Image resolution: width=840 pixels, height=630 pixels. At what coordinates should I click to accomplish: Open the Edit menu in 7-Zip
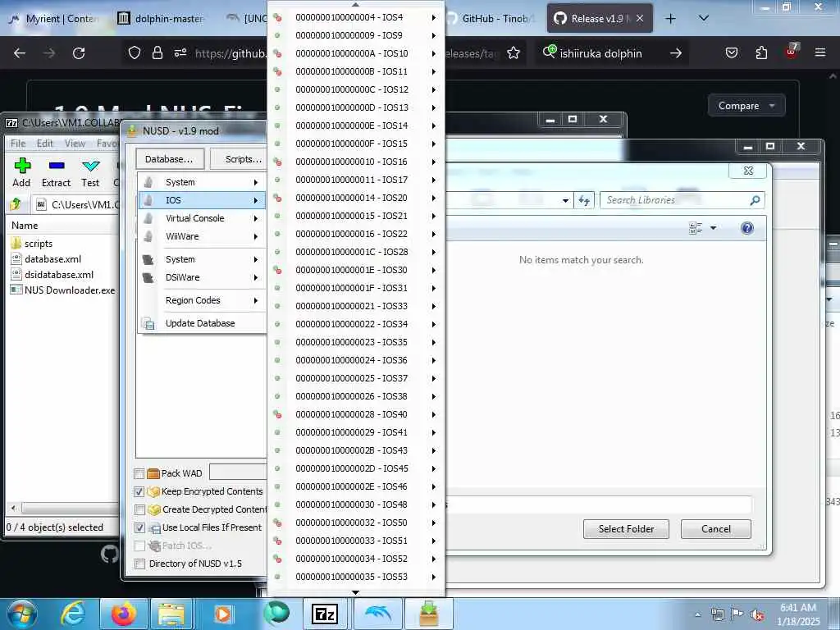click(x=45, y=143)
